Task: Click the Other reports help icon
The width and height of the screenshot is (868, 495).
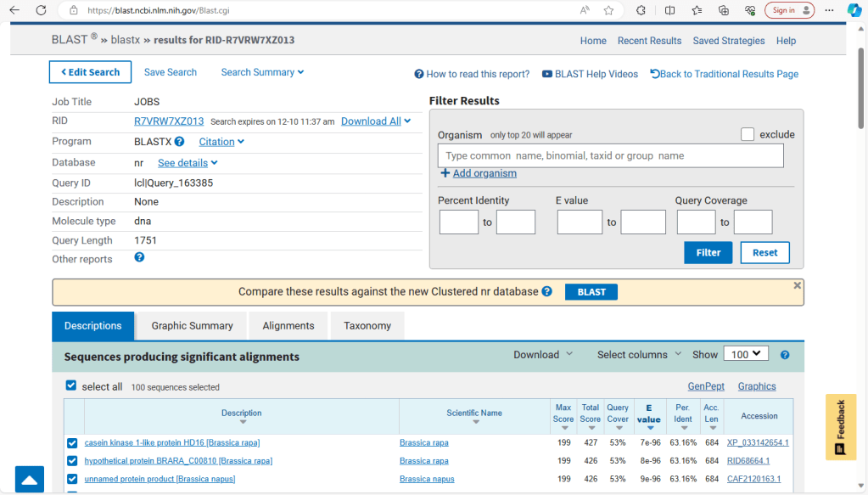Action: (x=139, y=257)
